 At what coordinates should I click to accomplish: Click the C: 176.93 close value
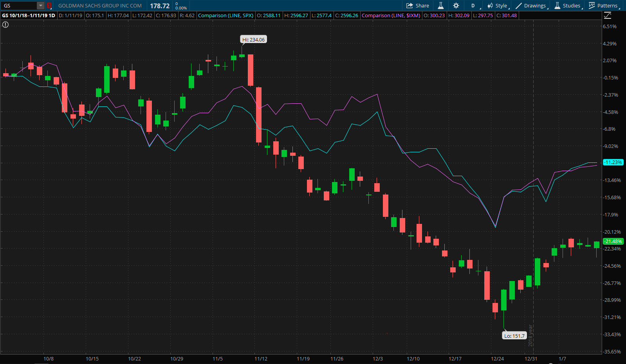pos(166,16)
